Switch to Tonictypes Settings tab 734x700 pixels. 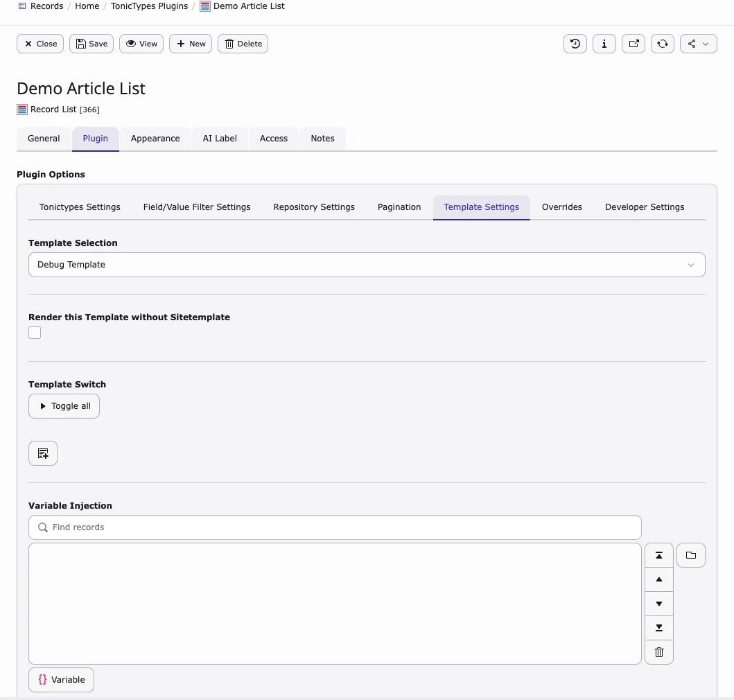point(80,207)
